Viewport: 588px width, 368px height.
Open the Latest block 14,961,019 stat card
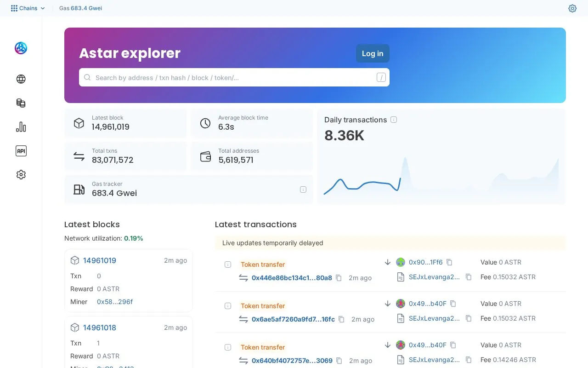(125, 123)
